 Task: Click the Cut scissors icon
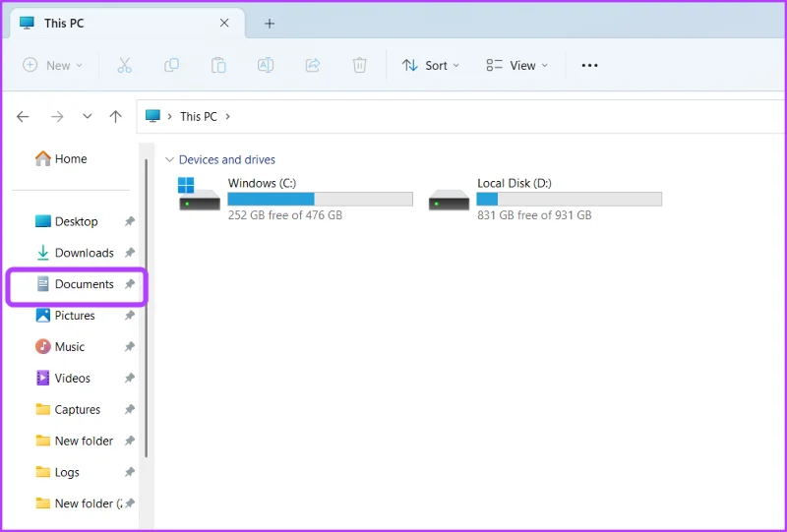click(125, 65)
